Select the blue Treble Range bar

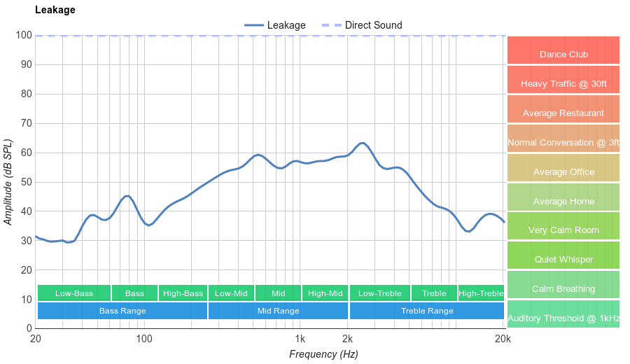(x=426, y=311)
